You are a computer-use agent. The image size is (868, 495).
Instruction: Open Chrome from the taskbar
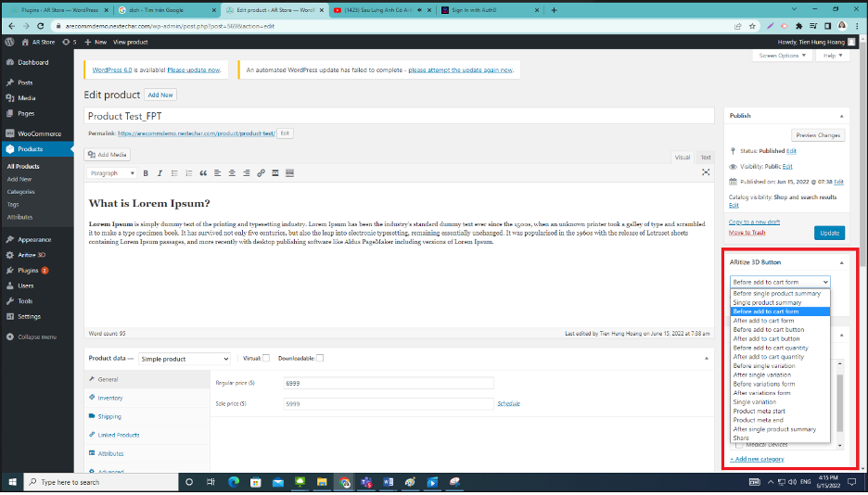pos(344,482)
